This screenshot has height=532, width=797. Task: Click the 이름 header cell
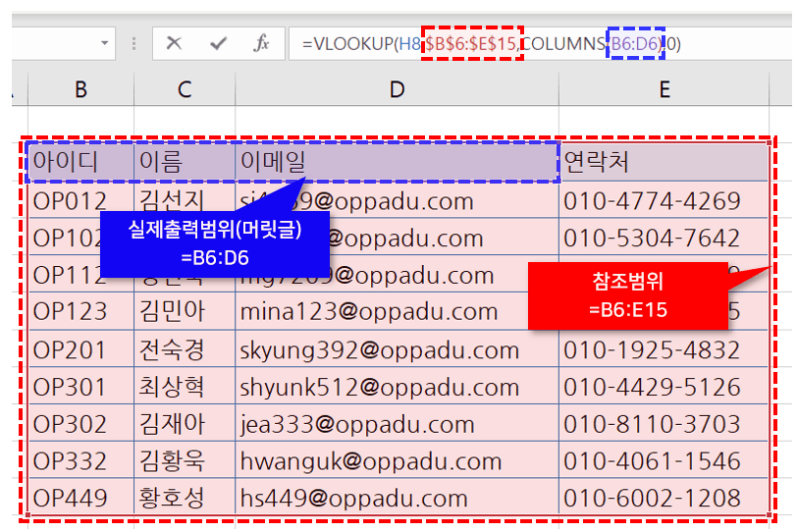pos(185,162)
